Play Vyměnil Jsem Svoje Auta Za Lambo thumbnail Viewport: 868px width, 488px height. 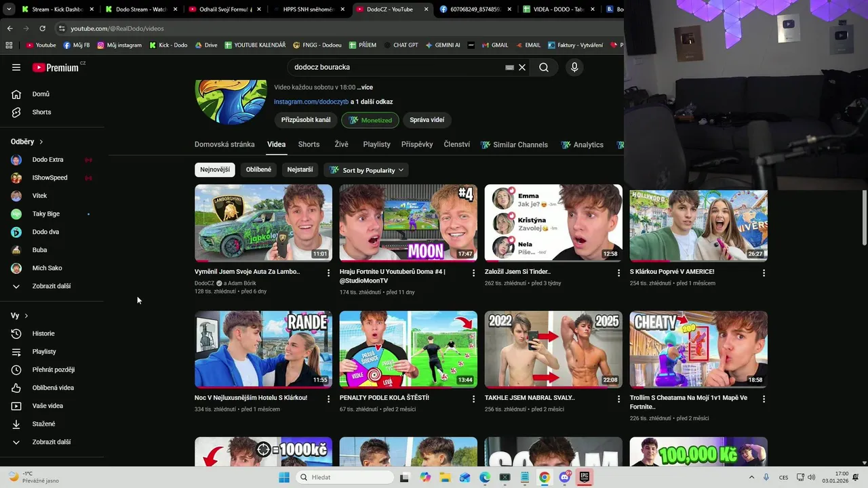point(263,223)
